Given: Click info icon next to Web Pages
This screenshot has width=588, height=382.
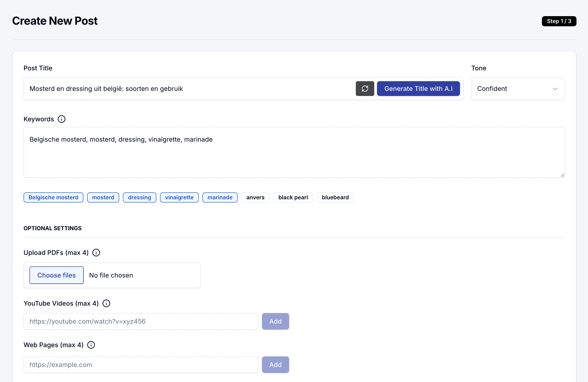Looking at the screenshot, I should 91,345.
